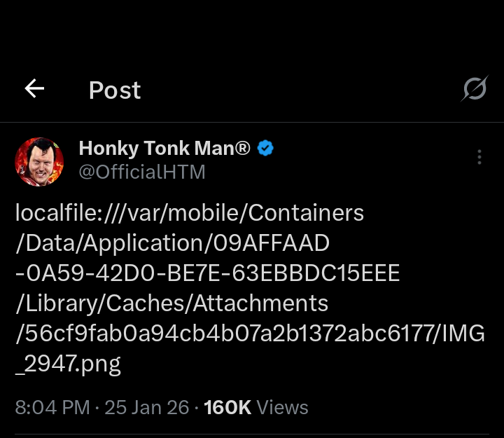This screenshot has width=504, height=438.
Task: Tap the Views label
Action: click(x=283, y=407)
